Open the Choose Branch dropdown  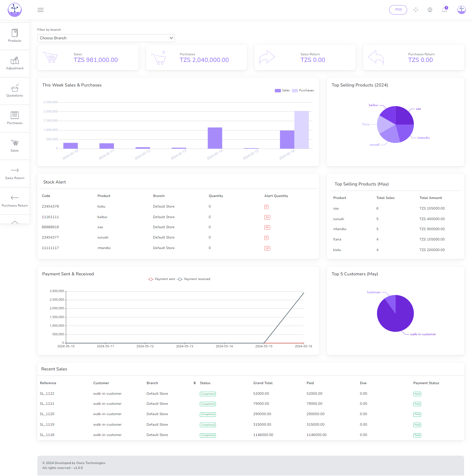106,38
